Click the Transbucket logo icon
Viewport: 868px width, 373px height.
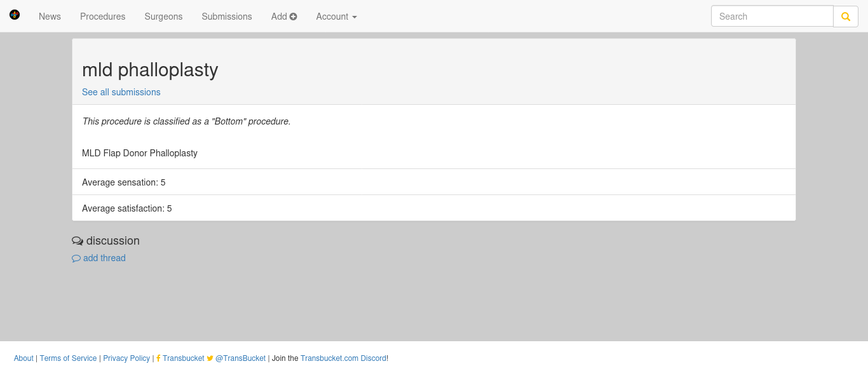pyautogui.click(x=15, y=15)
